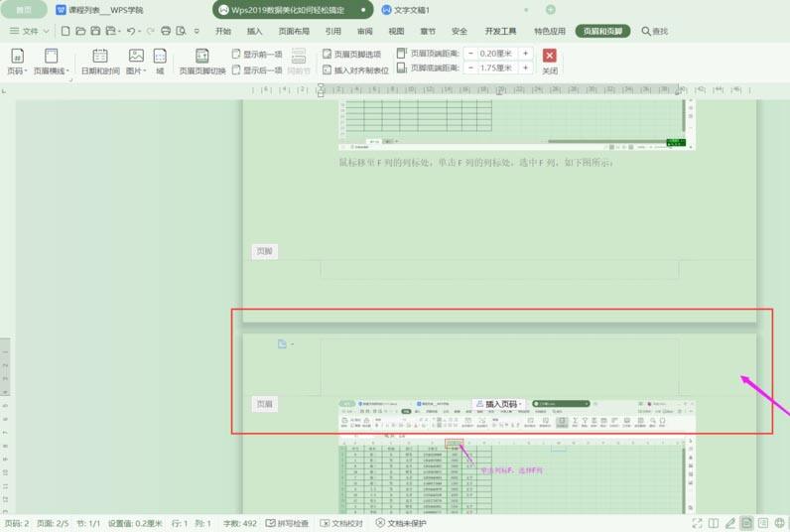The image size is (790, 532).
Task: Click 页面: 2/5 in the status bar
Action: (53, 523)
